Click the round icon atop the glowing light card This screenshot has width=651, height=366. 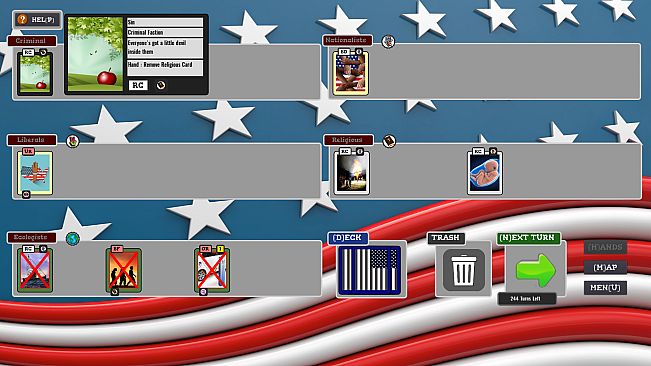click(x=360, y=151)
